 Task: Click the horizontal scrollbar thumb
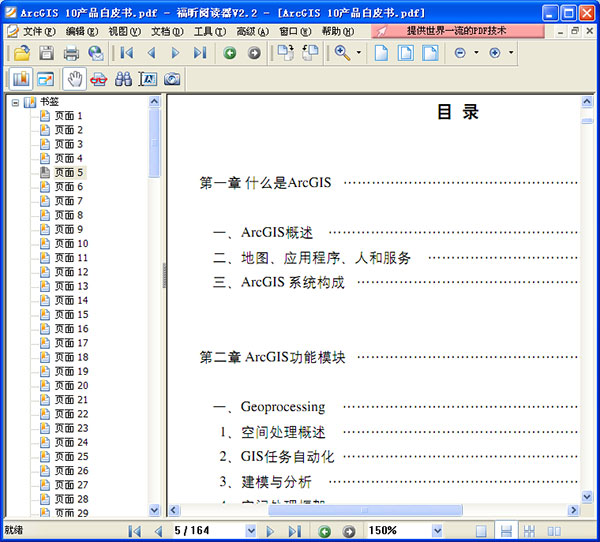coord(365,510)
